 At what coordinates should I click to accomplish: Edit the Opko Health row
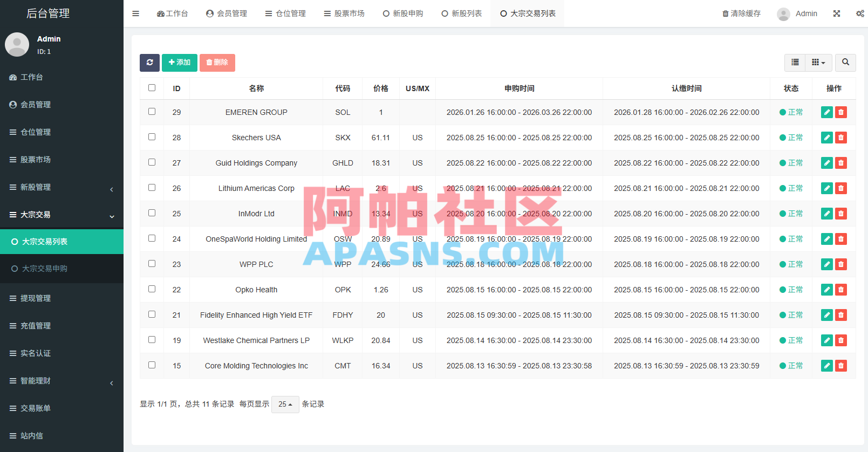pyautogui.click(x=827, y=290)
